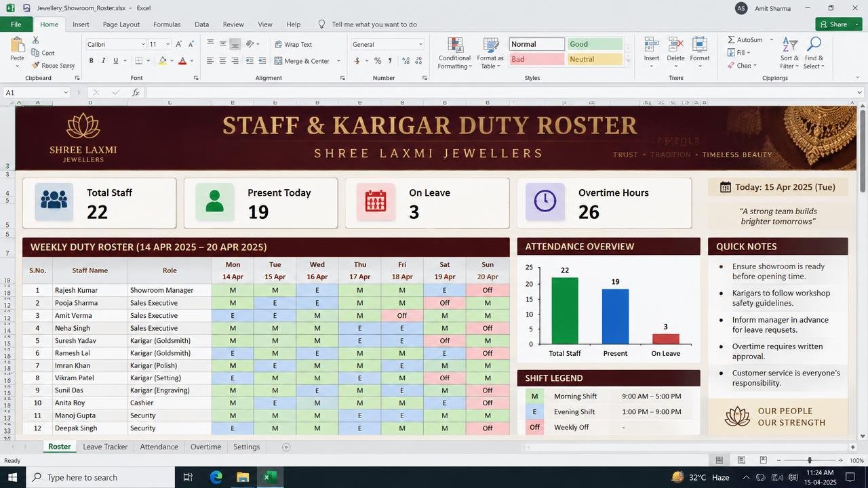
Task: Expand the Format as Table menu
Action: pyautogui.click(x=491, y=53)
